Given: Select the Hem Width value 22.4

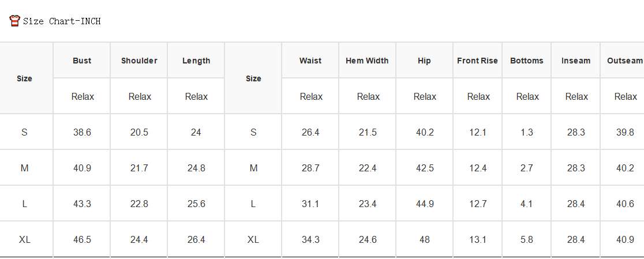Looking at the screenshot, I should pyautogui.click(x=367, y=168).
